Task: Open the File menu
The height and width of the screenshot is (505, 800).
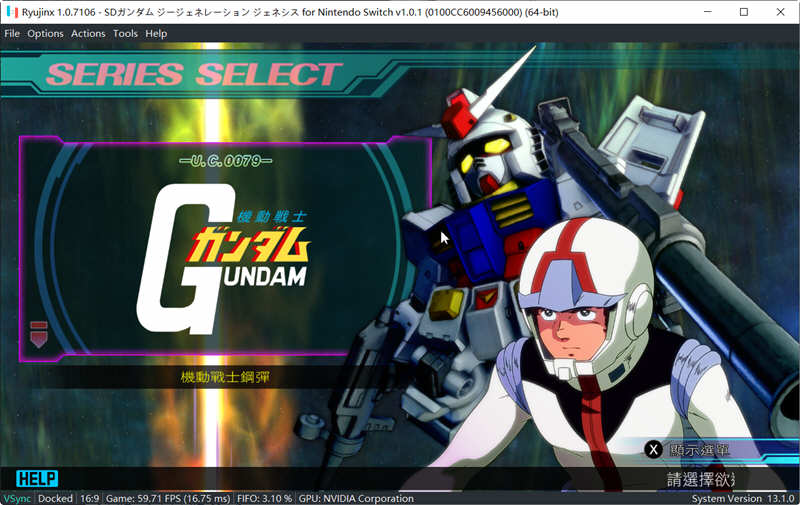Action: click(x=12, y=34)
